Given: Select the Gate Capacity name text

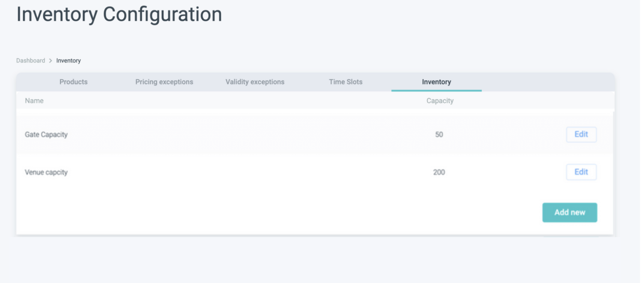Looking at the screenshot, I should tap(46, 134).
